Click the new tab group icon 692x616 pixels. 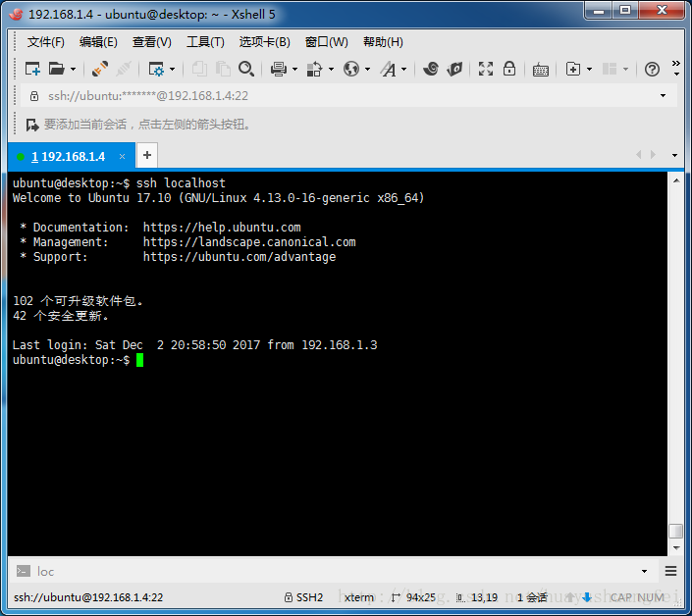click(x=573, y=69)
